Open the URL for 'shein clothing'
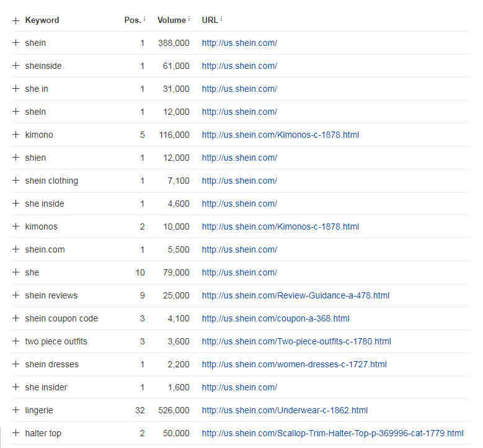483x448 pixels. (x=239, y=181)
